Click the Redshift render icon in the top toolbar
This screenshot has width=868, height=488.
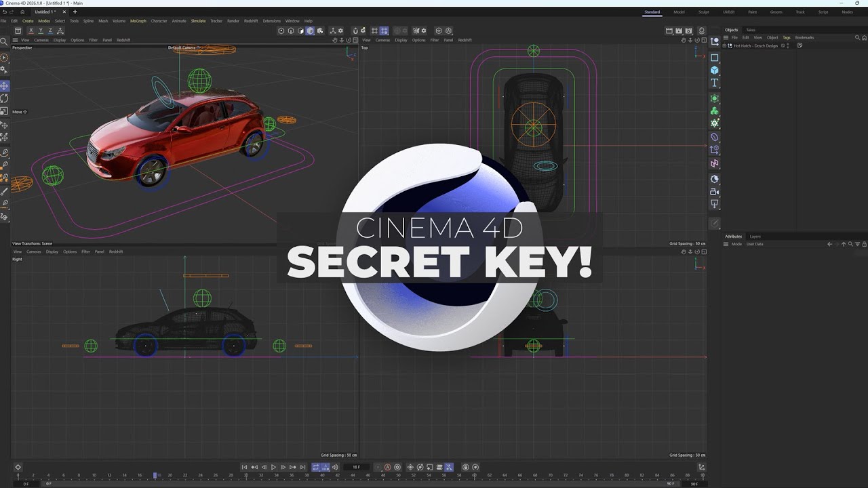click(x=702, y=30)
